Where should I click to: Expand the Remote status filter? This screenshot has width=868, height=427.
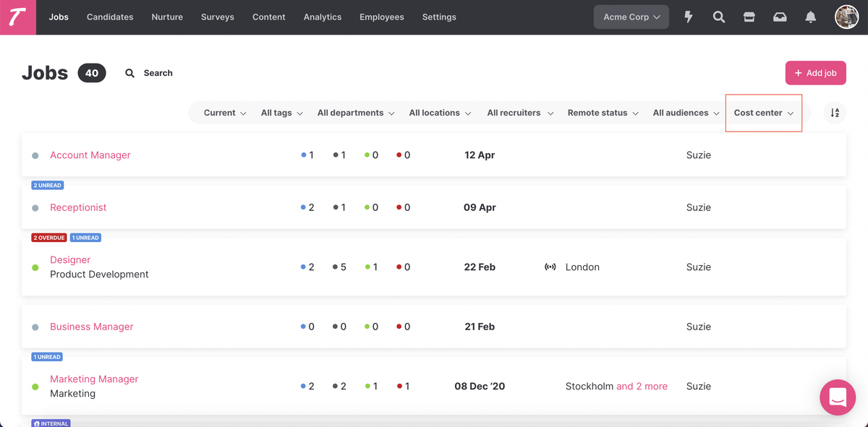(603, 113)
